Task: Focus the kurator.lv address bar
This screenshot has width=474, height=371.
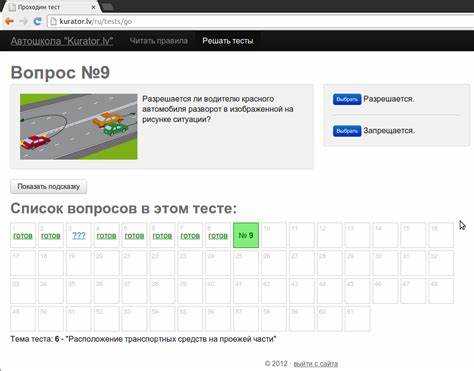Action: point(260,22)
